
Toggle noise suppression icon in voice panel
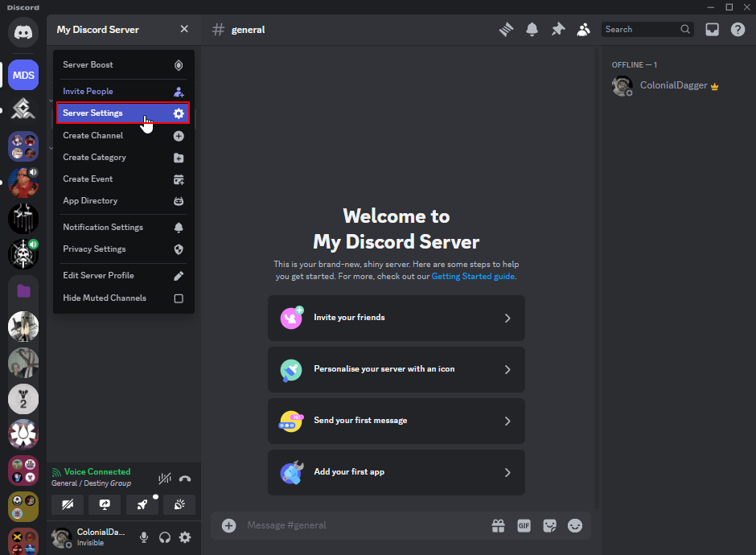[x=164, y=479]
